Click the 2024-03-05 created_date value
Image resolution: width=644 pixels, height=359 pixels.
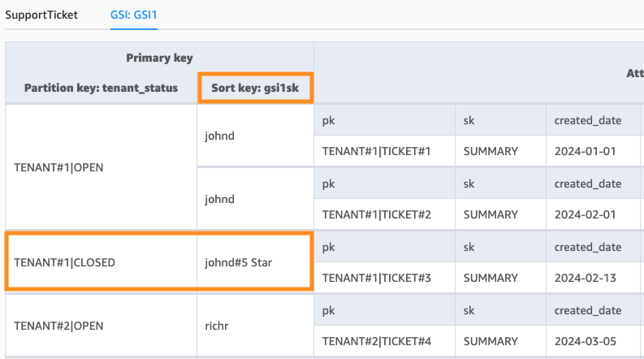point(586,341)
